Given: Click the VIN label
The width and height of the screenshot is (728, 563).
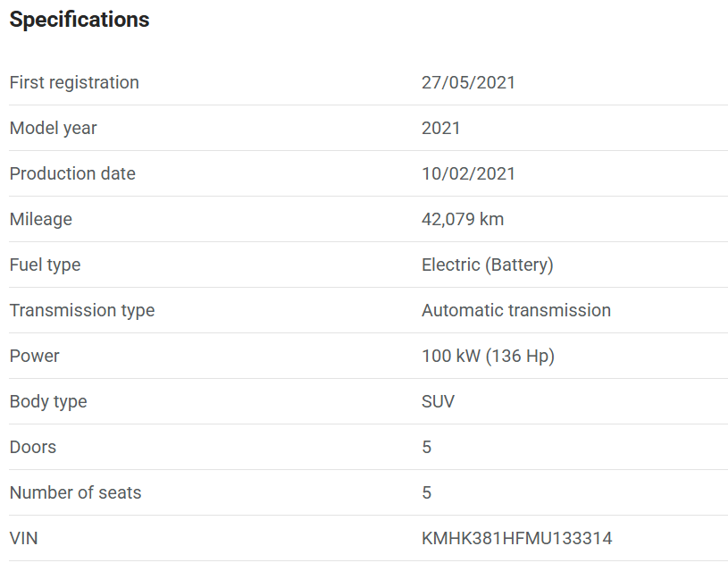Looking at the screenshot, I should click(24, 538).
